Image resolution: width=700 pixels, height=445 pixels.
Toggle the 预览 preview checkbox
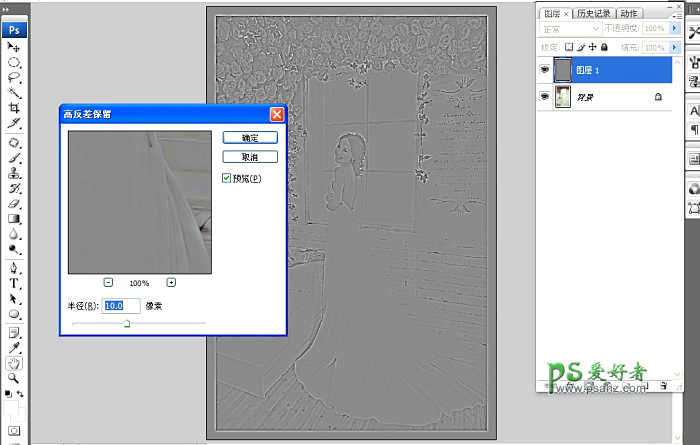227,178
